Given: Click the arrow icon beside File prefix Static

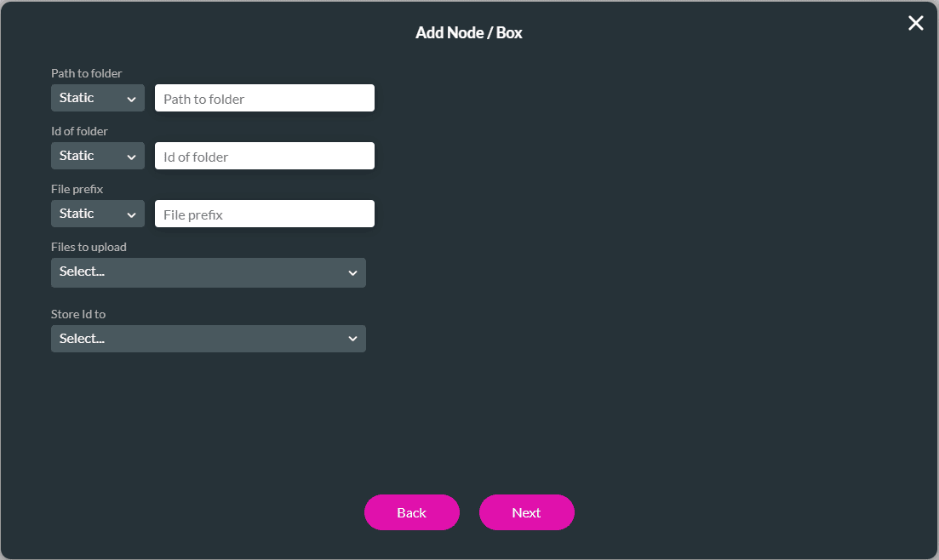Looking at the screenshot, I should pyautogui.click(x=133, y=213).
